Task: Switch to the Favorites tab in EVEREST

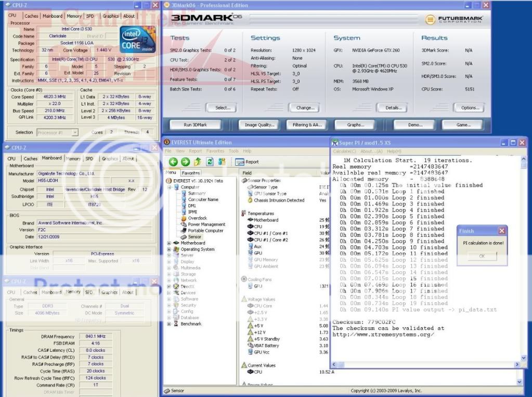Action: (x=190, y=173)
